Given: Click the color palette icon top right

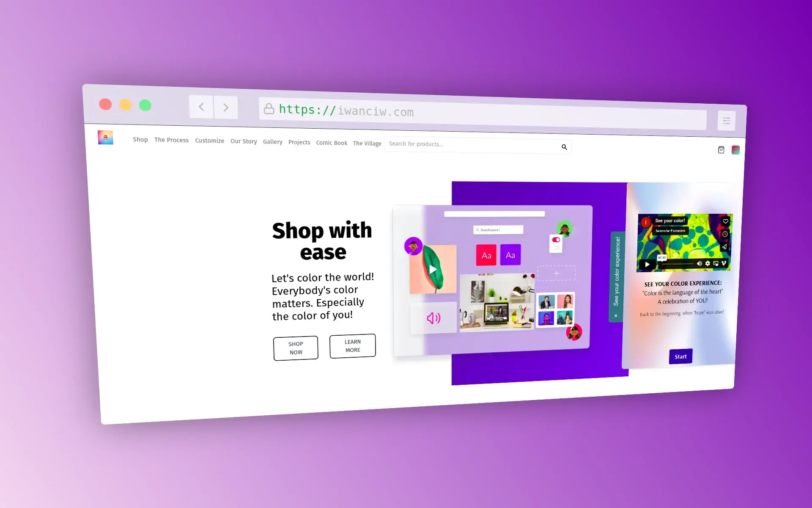Looking at the screenshot, I should pyautogui.click(x=735, y=150).
